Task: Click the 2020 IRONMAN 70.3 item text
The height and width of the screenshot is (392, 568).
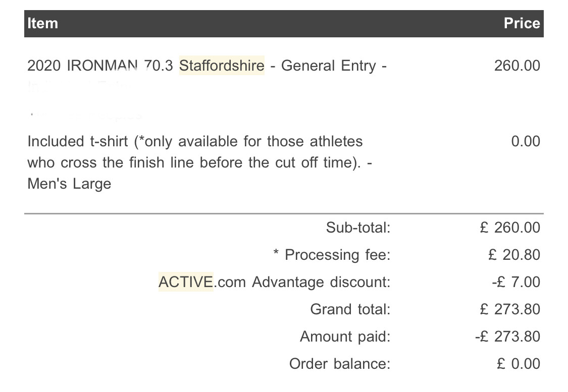Action: [100, 66]
